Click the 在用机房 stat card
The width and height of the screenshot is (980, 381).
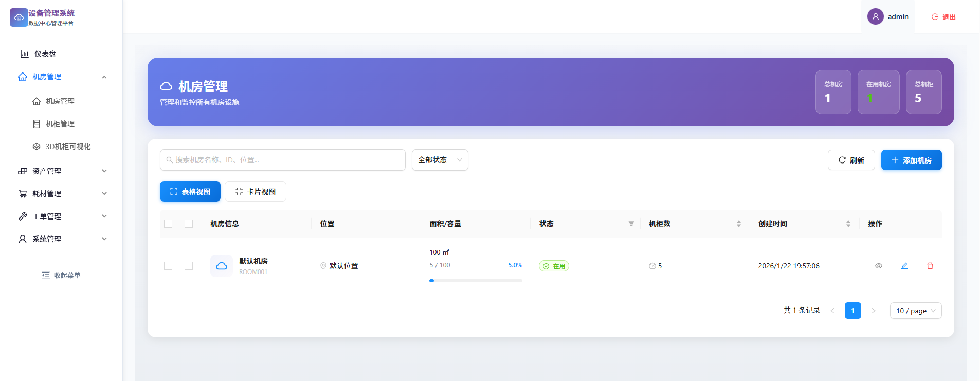click(x=879, y=92)
